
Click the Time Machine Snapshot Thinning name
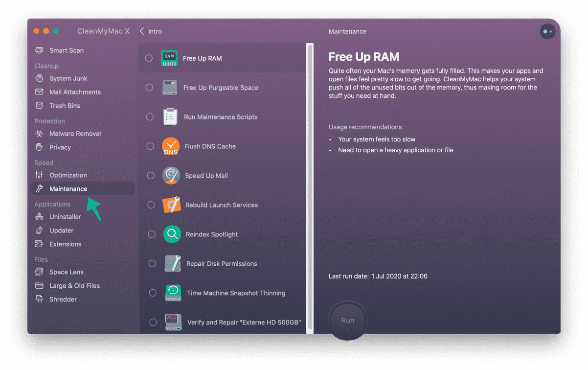236,293
